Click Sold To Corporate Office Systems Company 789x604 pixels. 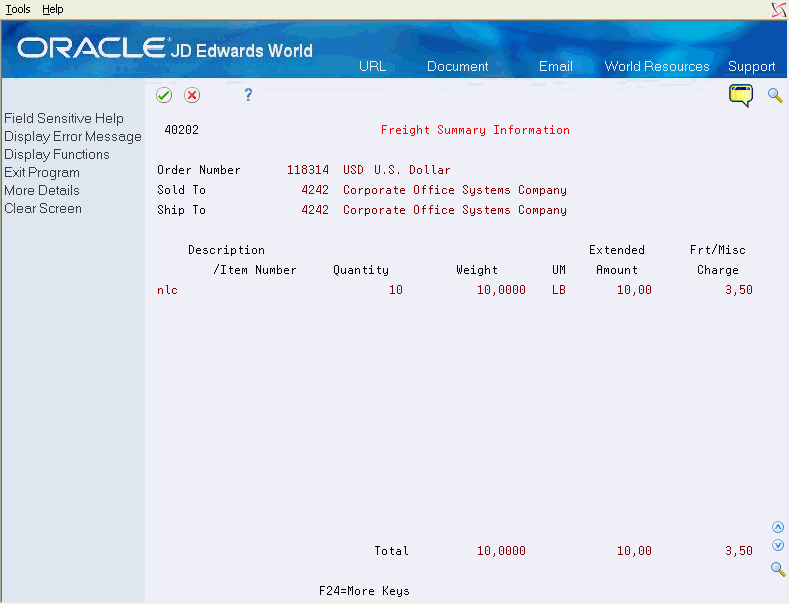[455, 190]
